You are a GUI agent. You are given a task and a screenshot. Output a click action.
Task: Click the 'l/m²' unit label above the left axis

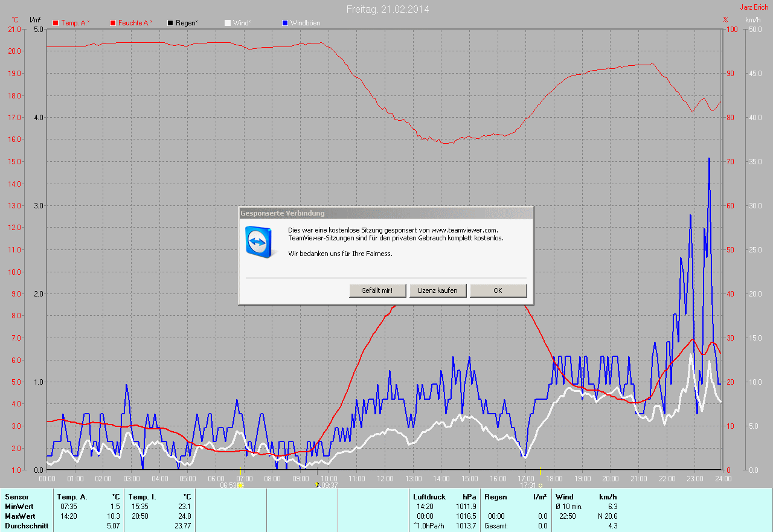pos(35,20)
